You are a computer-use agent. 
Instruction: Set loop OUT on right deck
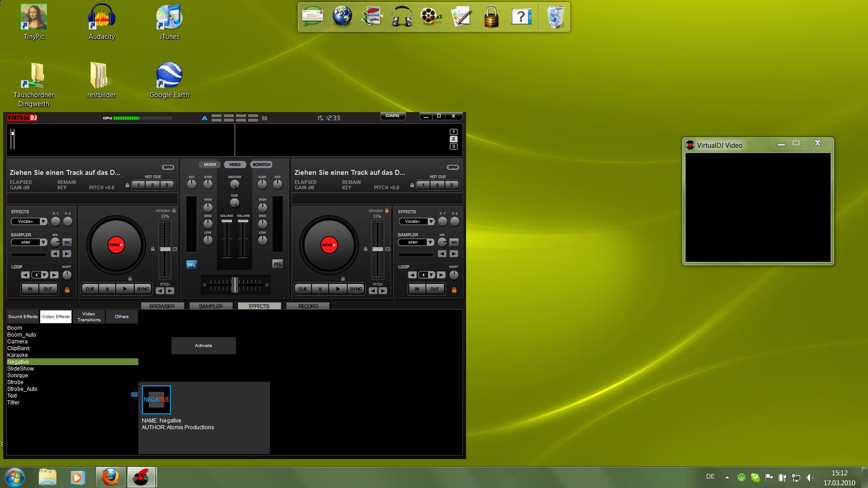434,289
